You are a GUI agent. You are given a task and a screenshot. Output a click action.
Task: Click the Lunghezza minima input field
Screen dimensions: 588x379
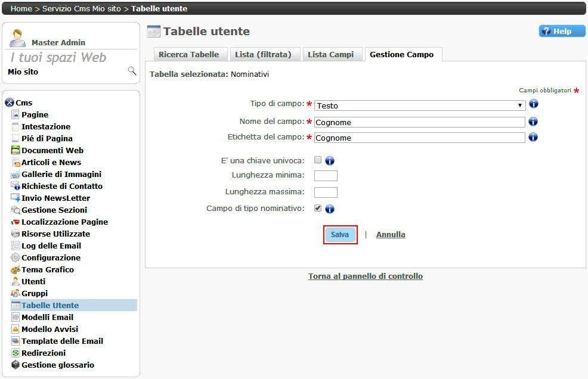326,176
